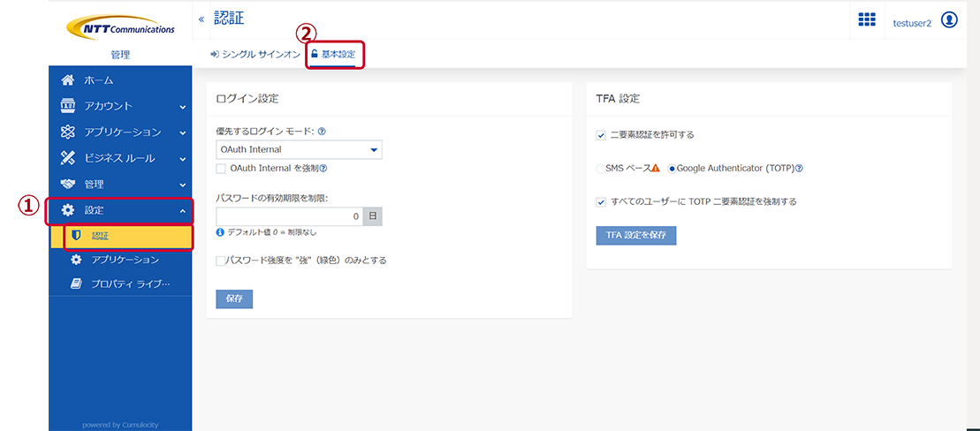Click the パスワードの有効期限を制限 number field
Image resolution: width=980 pixels, height=431 pixels.
click(x=290, y=216)
